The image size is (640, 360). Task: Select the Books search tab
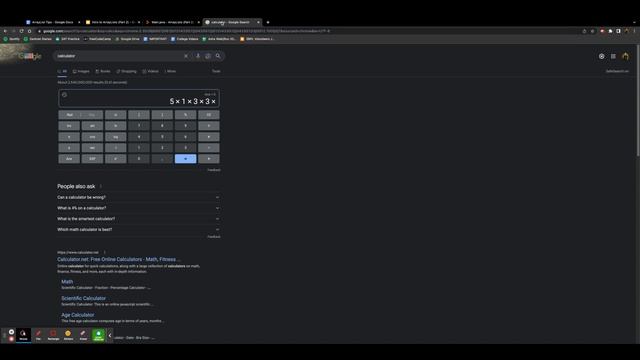click(103, 71)
